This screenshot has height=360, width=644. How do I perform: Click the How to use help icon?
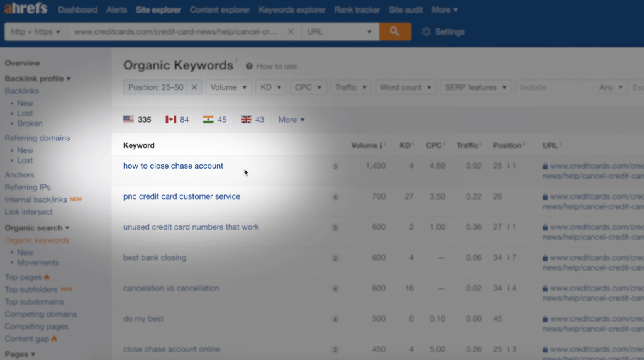click(x=249, y=66)
